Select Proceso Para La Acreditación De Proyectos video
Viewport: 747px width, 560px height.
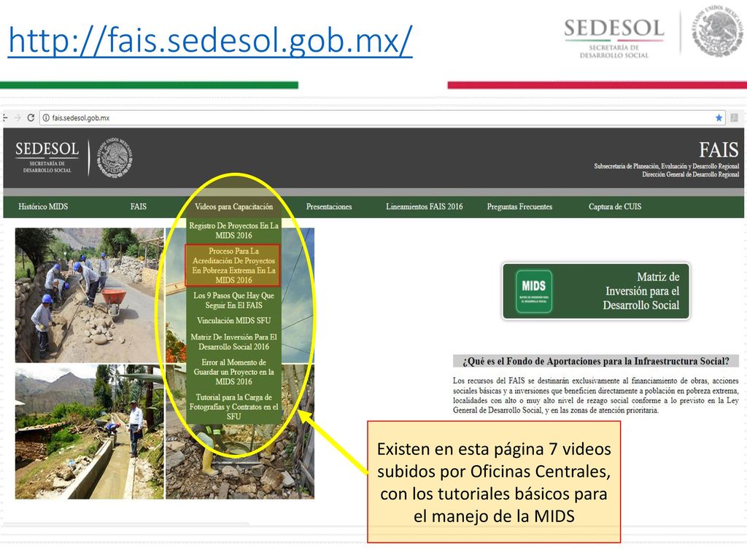coord(233,265)
